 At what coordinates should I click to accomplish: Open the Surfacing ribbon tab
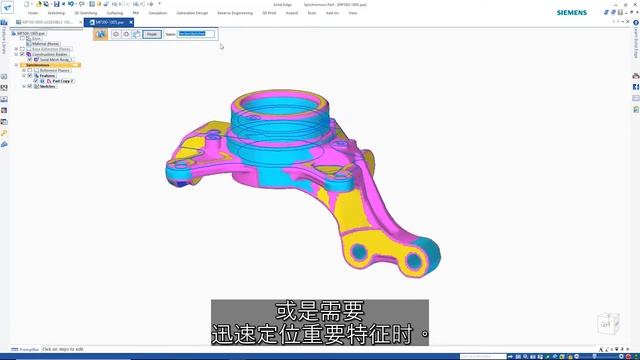pyautogui.click(x=115, y=13)
